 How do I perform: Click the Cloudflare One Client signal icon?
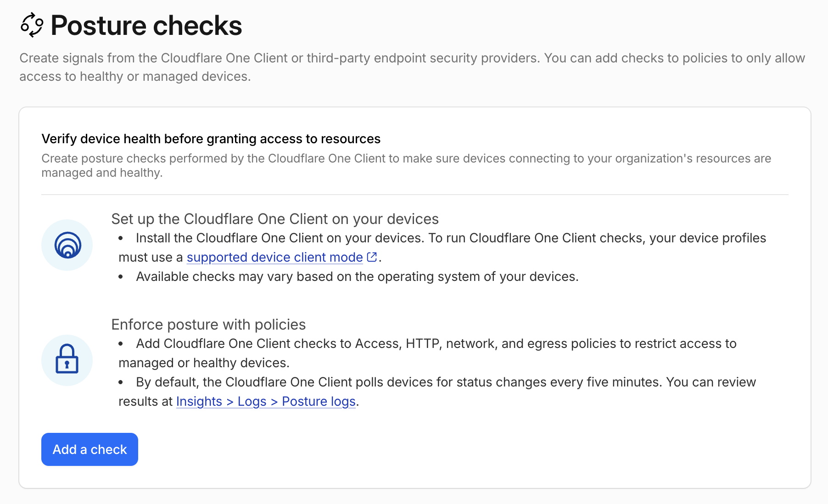pyautogui.click(x=67, y=245)
